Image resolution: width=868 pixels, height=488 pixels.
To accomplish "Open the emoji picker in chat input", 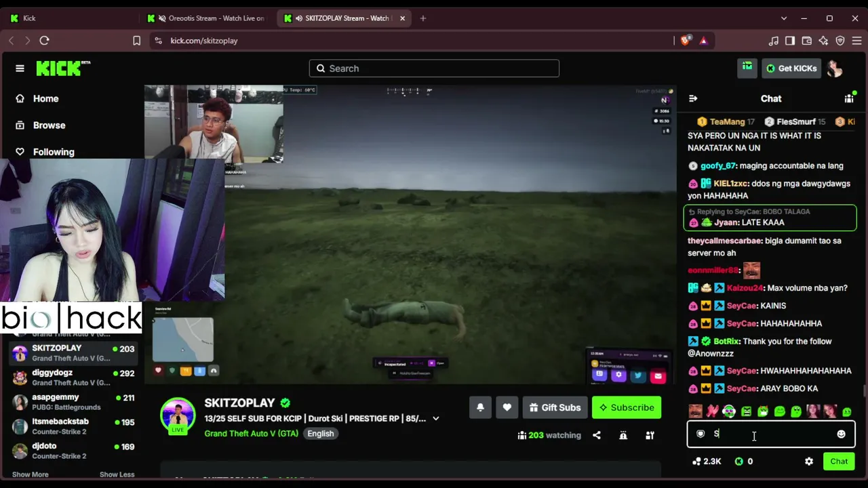I will (841, 434).
